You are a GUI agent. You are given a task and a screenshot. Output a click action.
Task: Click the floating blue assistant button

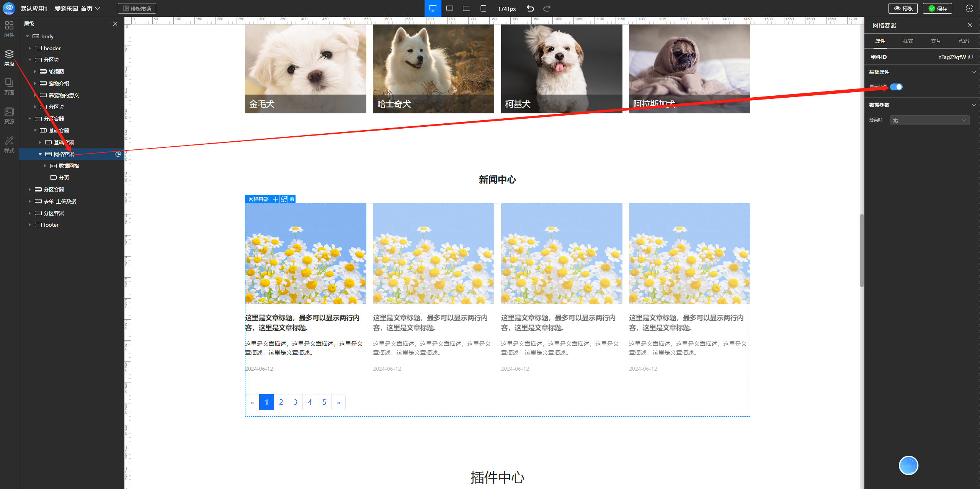[x=908, y=466]
